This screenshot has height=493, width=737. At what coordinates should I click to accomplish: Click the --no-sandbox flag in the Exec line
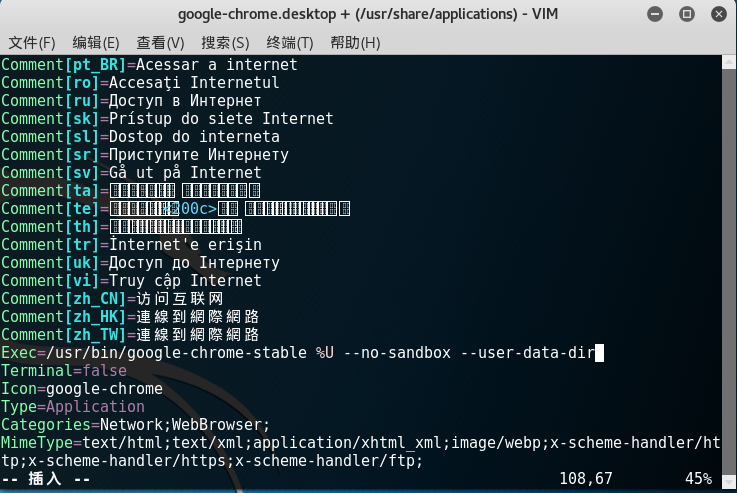[x=389, y=353]
